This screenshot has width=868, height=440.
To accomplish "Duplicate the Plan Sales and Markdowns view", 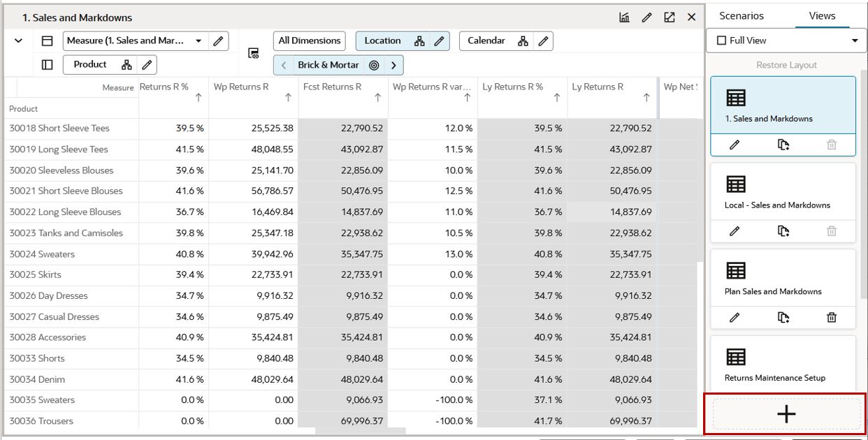I will pos(783,318).
